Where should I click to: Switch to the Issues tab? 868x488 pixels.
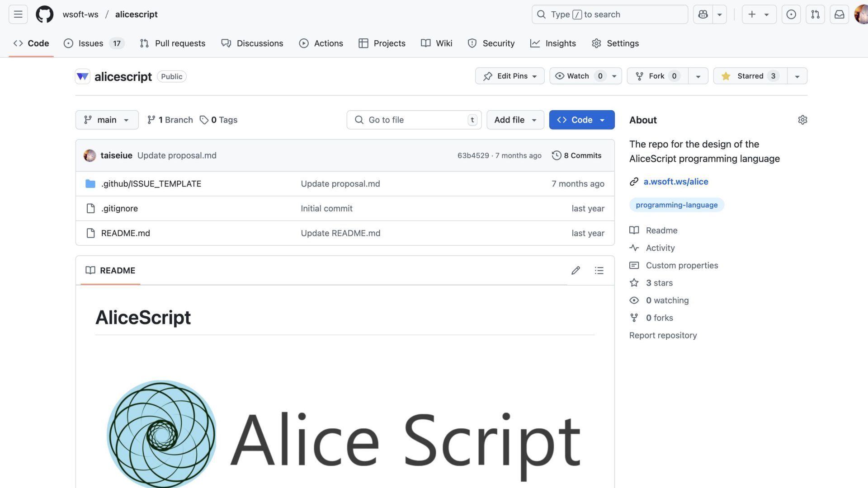90,43
